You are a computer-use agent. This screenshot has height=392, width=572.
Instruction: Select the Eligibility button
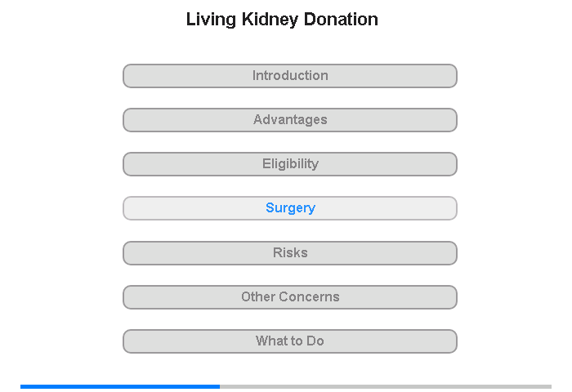click(290, 164)
